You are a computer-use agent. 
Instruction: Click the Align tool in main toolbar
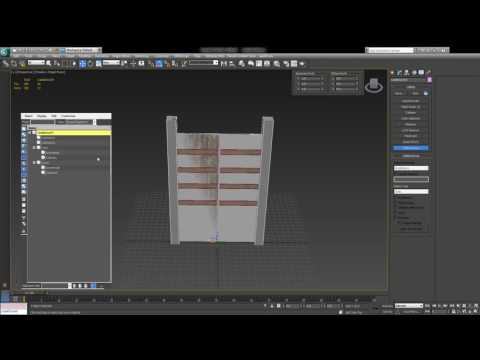[232, 63]
